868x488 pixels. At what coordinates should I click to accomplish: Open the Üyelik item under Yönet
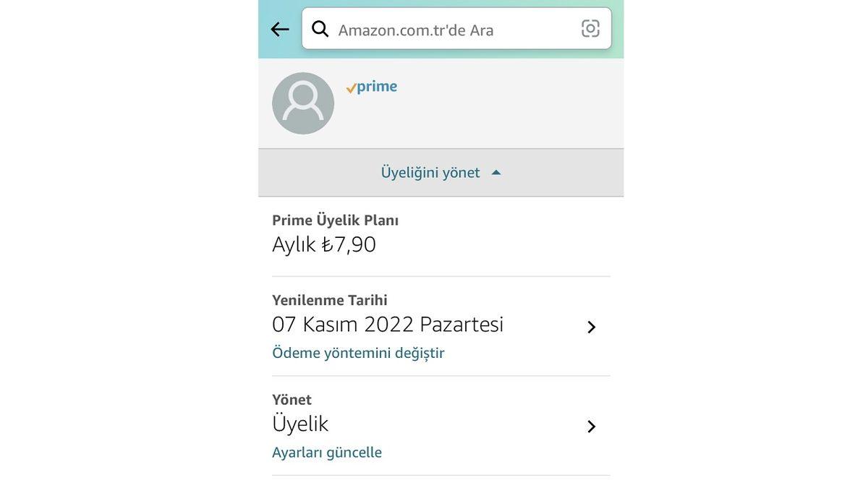pyautogui.click(x=299, y=423)
